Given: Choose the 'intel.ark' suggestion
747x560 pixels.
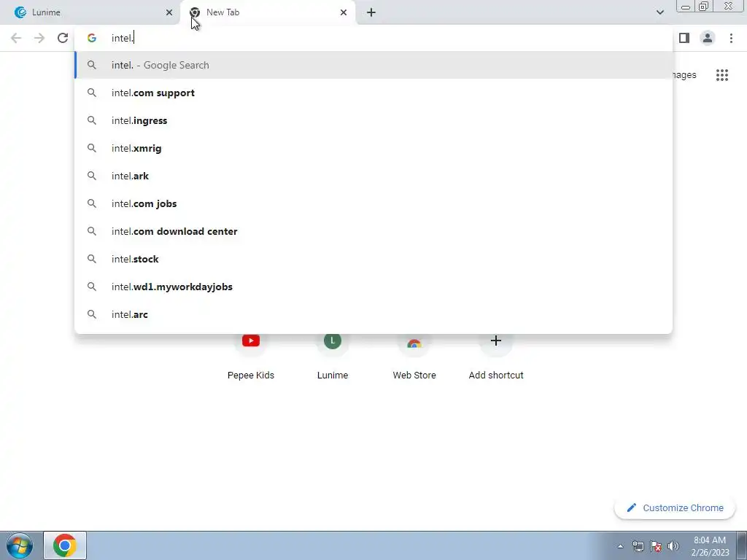Looking at the screenshot, I should click(x=373, y=176).
